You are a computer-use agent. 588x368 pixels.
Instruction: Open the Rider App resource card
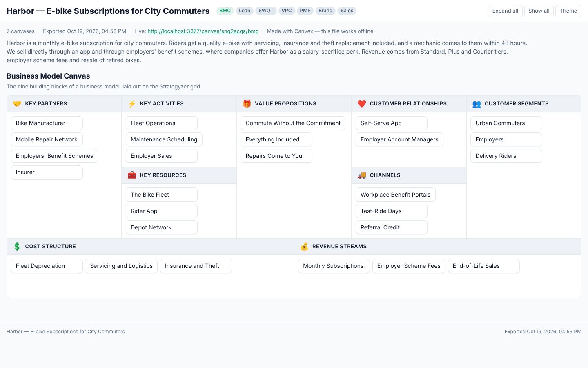tap(162, 211)
